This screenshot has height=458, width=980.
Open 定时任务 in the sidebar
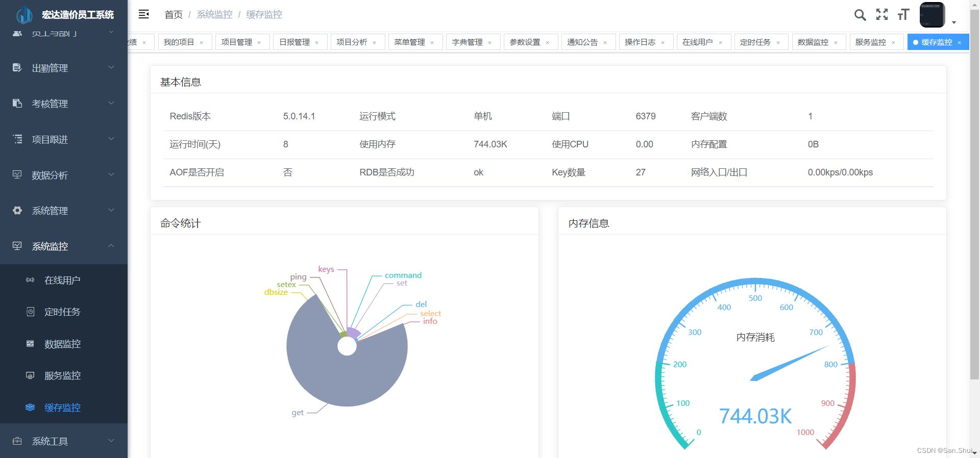(x=64, y=312)
